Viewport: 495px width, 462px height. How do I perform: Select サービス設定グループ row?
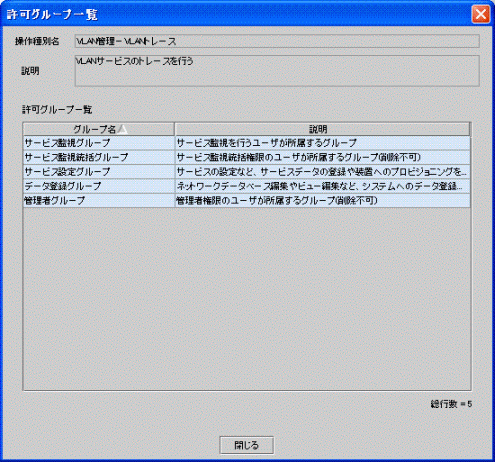coord(247,172)
